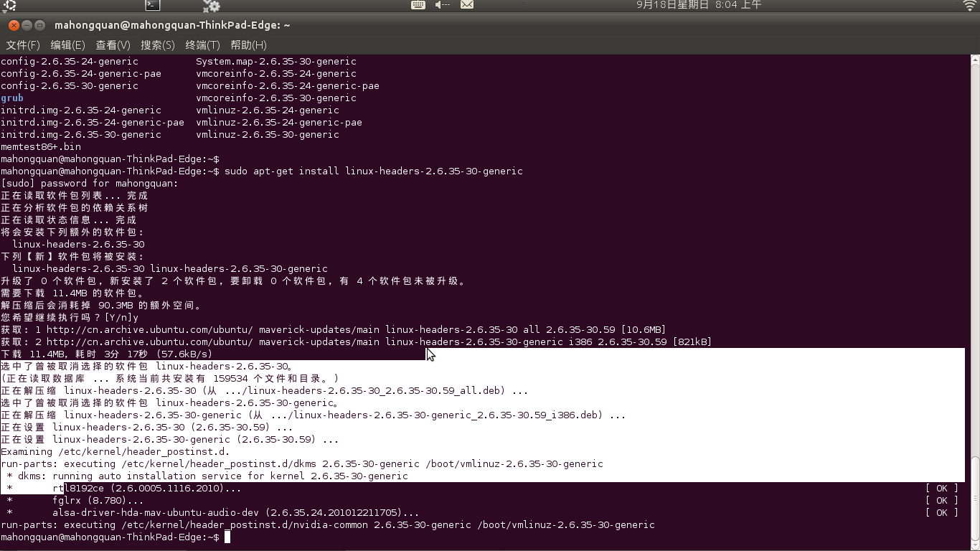980x551 pixels.
Task: Open the date and time clock menu
Action: pyautogui.click(x=699, y=5)
